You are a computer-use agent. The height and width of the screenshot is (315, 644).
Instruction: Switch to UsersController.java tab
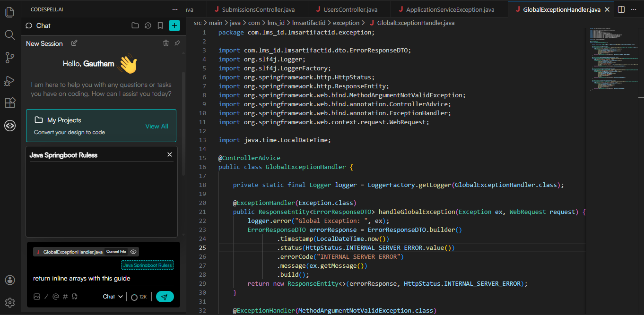click(350, 9)
